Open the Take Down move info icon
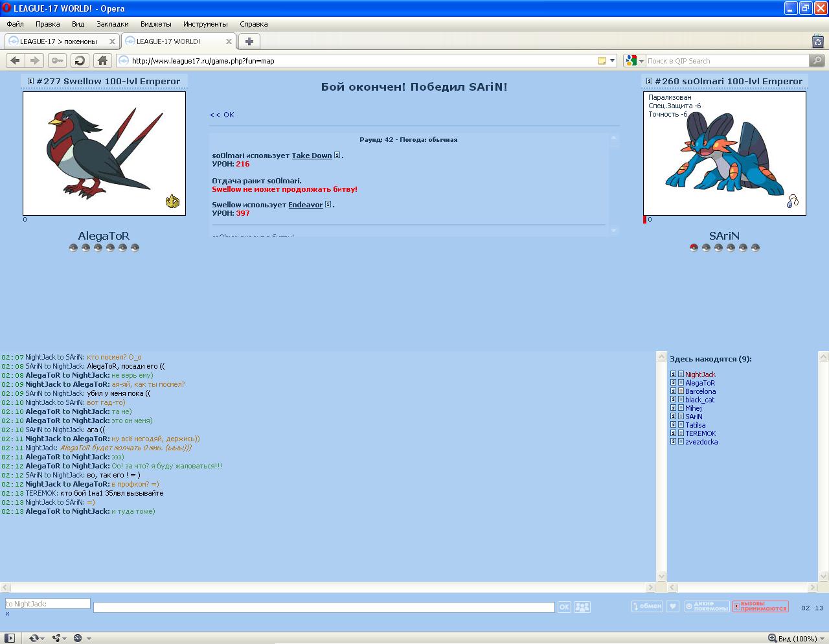This screenshot has width=829, height=644. click(337, 155)
